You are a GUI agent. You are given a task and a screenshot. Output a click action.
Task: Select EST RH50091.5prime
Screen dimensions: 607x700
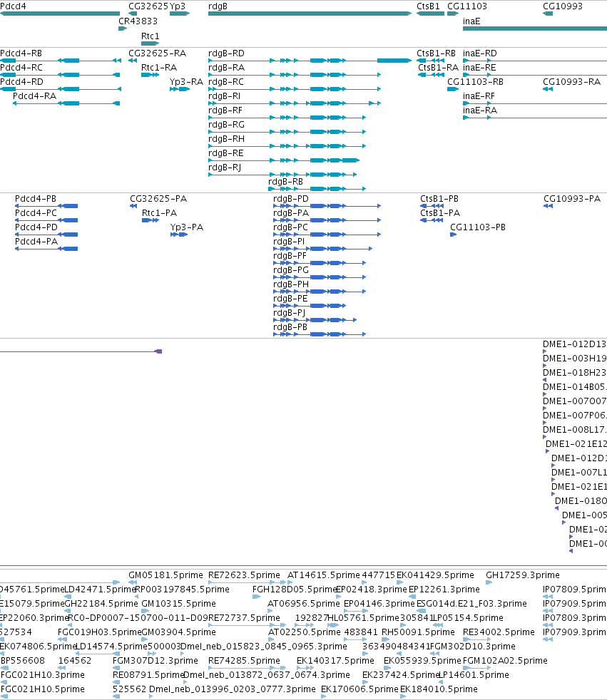tap(418, 632)
